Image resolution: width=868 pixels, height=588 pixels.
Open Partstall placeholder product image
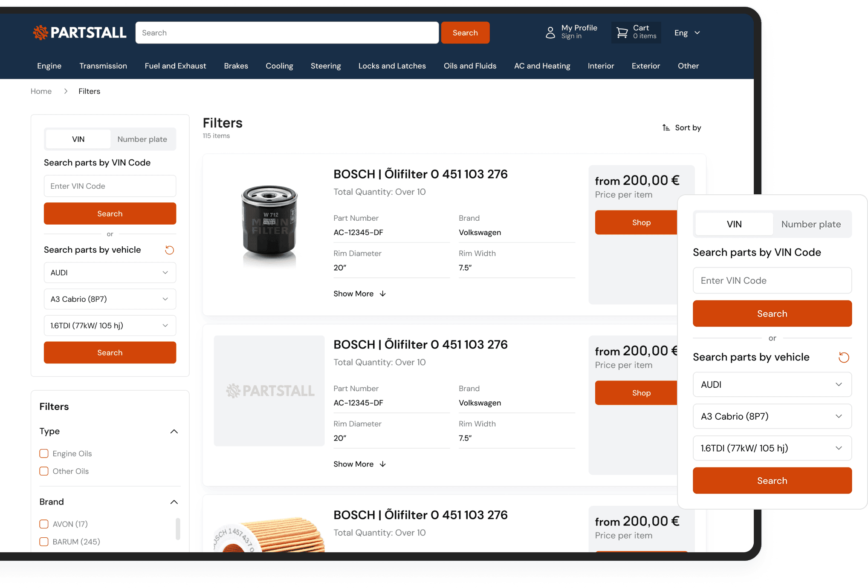pyautogui.click(x=269, y=391)
